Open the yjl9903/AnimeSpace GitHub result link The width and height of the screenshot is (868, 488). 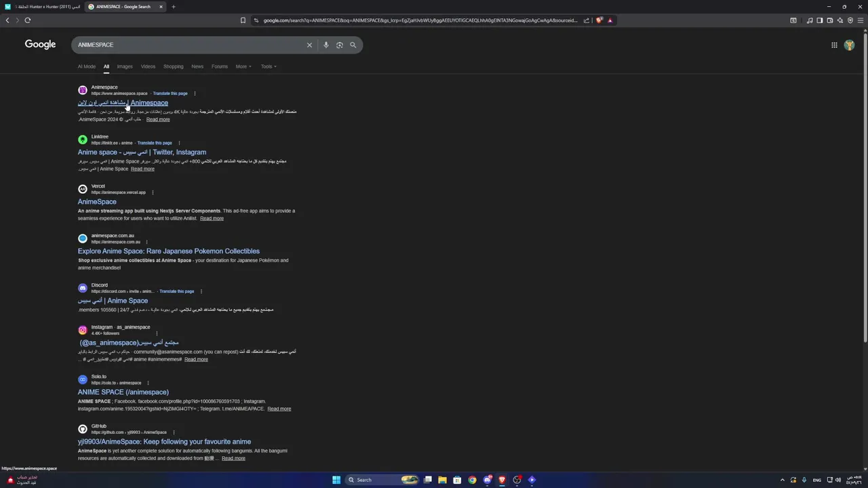point(164,442)
